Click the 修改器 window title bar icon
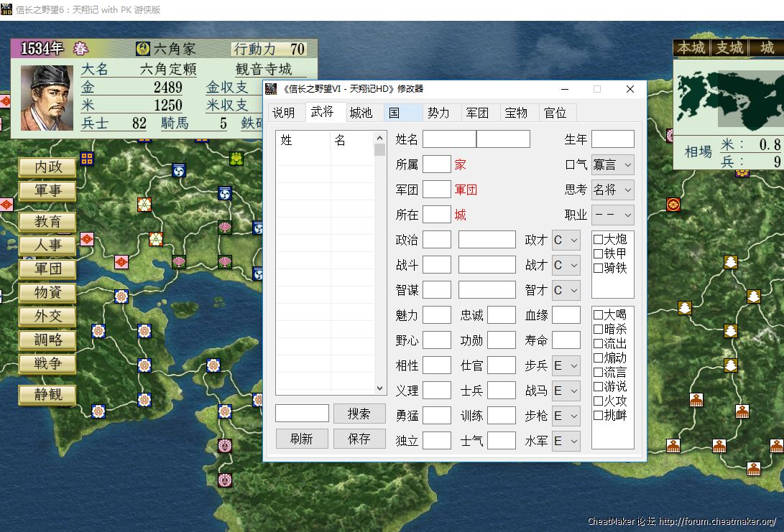The height and width of the screenshot is (532, 784). [x=271, y=89]
